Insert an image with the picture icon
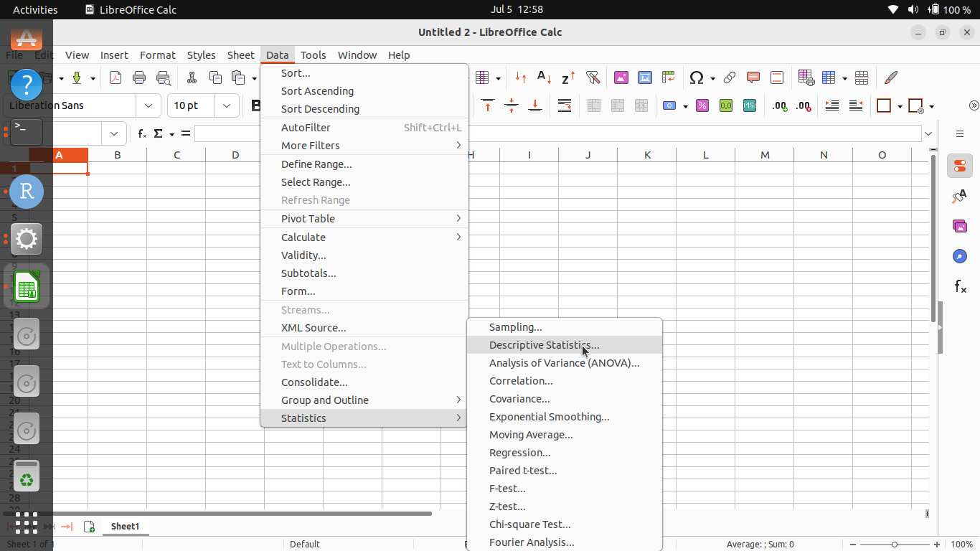The width and height of the screenshot is (980, 551). 621,77
